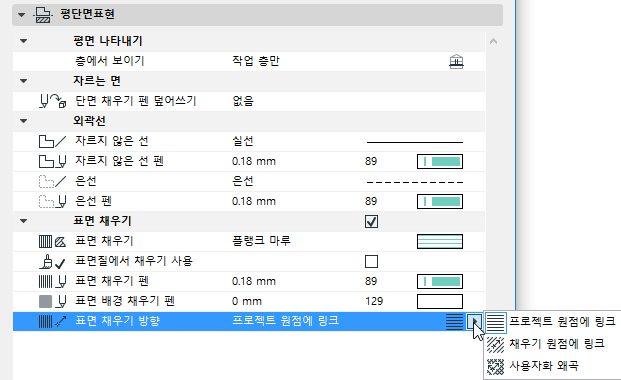Click the 플랭크 마루 fill name

[261, 241]
